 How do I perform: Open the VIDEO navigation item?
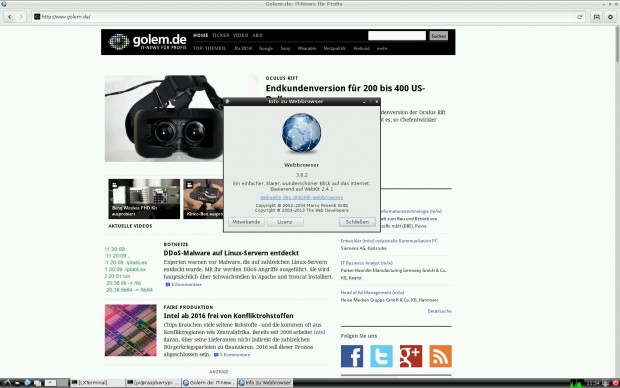(x=240, y=35)
